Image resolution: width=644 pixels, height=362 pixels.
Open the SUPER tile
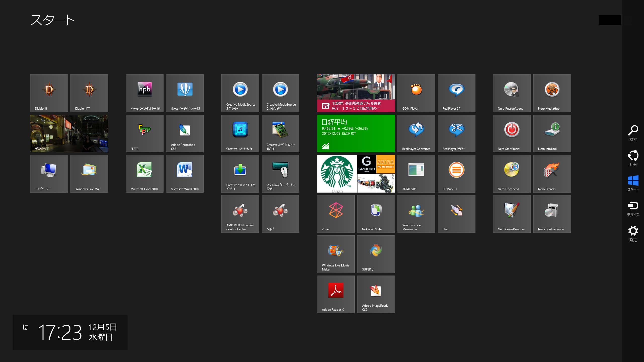pyautogui.click(x=376, y=254)
